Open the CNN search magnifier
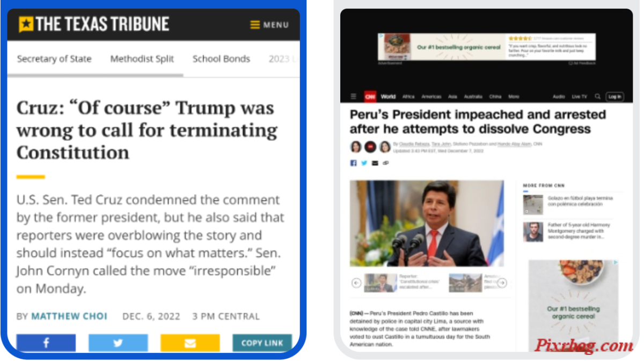 click(x=597, y=97)
